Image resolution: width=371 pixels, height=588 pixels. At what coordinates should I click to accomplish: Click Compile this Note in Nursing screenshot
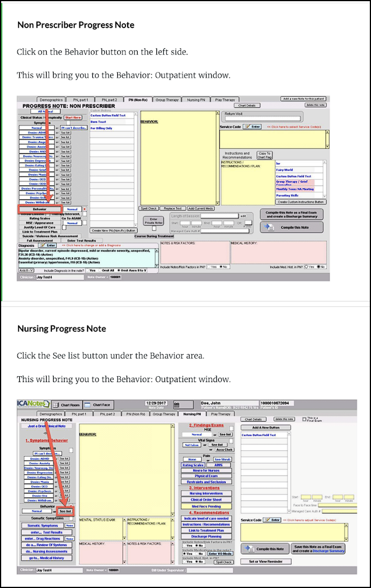click(x=265, y=548)
